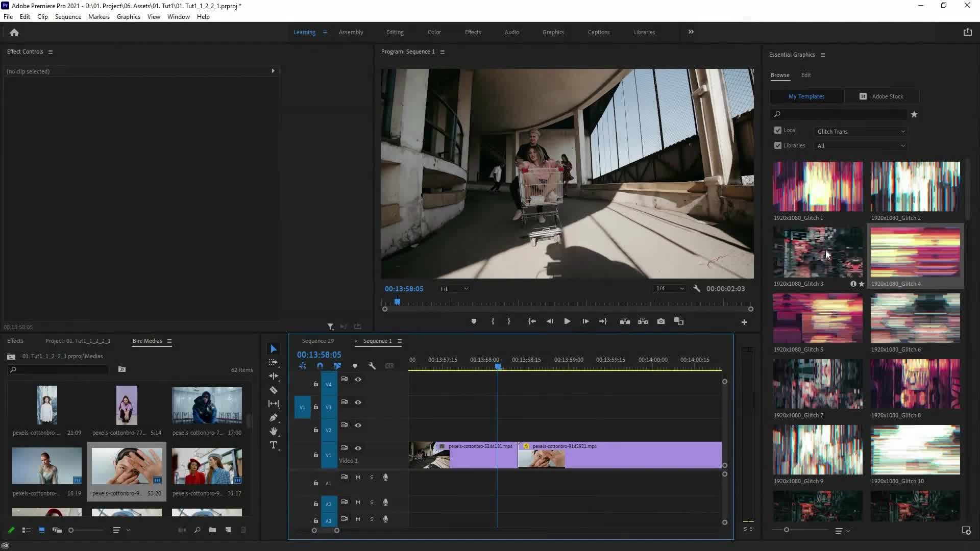Open the Glitch Trans folder dropdown
This screenshot has height=551, width=980.
tap(861, 132)
